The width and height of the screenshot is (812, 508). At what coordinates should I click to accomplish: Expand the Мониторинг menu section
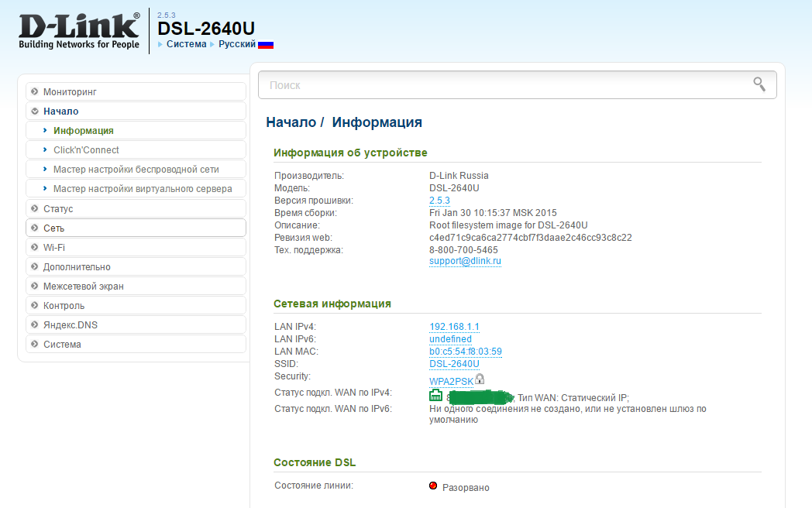(x=70, y=92)
